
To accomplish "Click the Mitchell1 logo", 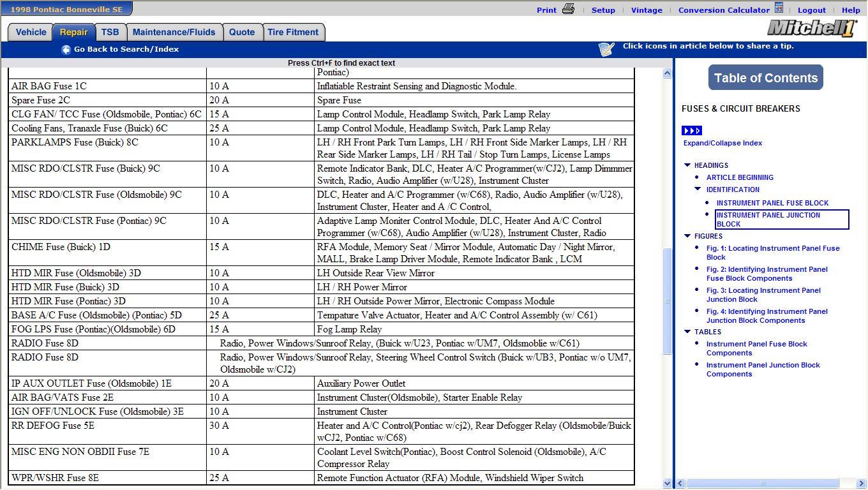I will coord(811,28).
